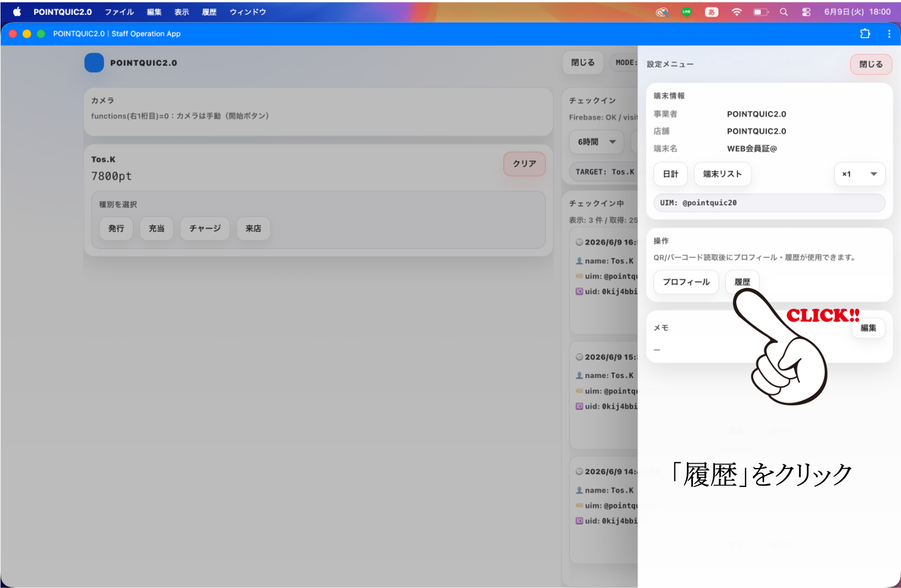Click the UIM: @pointquic20 field

[769, 203]
